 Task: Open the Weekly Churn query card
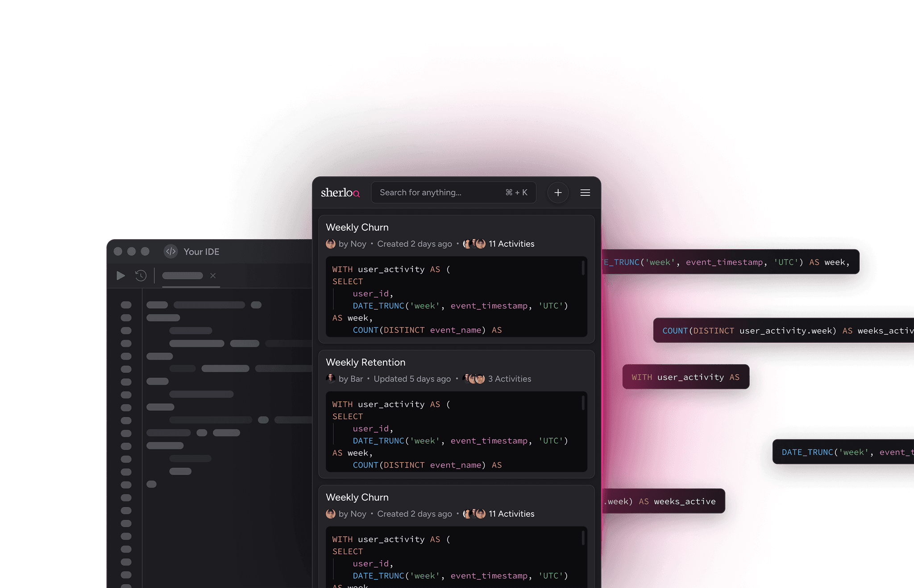[x=357, y=227]
